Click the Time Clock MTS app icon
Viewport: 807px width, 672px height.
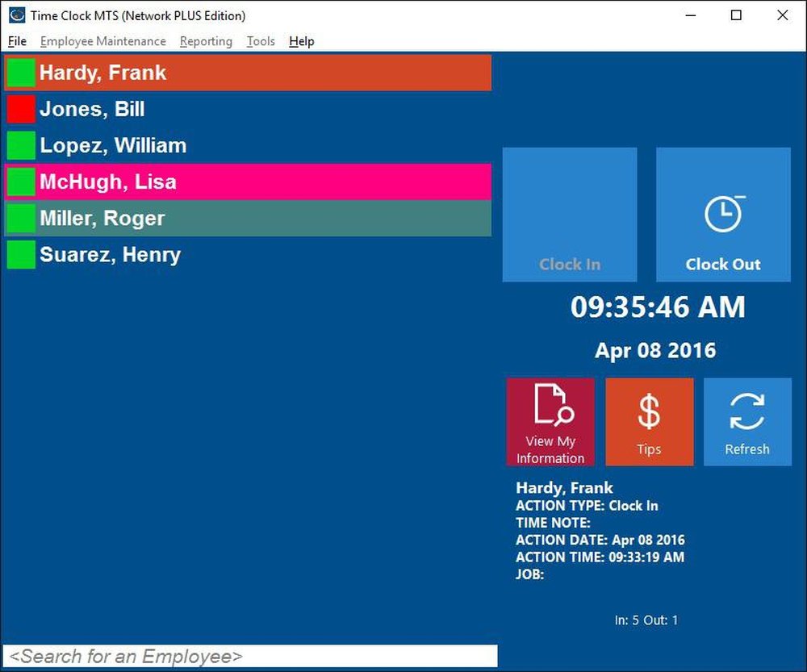point(17,15)
